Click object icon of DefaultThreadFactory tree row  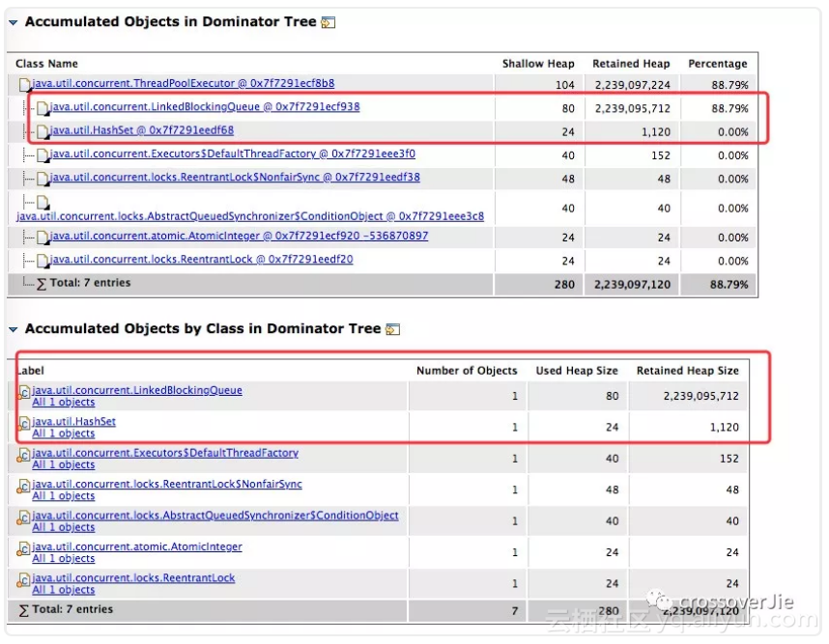pyautogui.click(x=43, y=155)
